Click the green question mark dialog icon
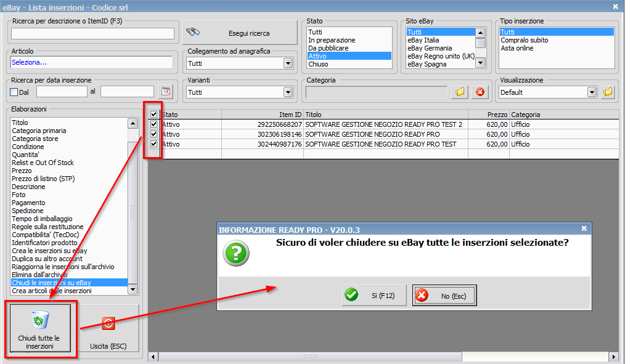The height and width of the screenshot is (364, 625). point(236,253)
